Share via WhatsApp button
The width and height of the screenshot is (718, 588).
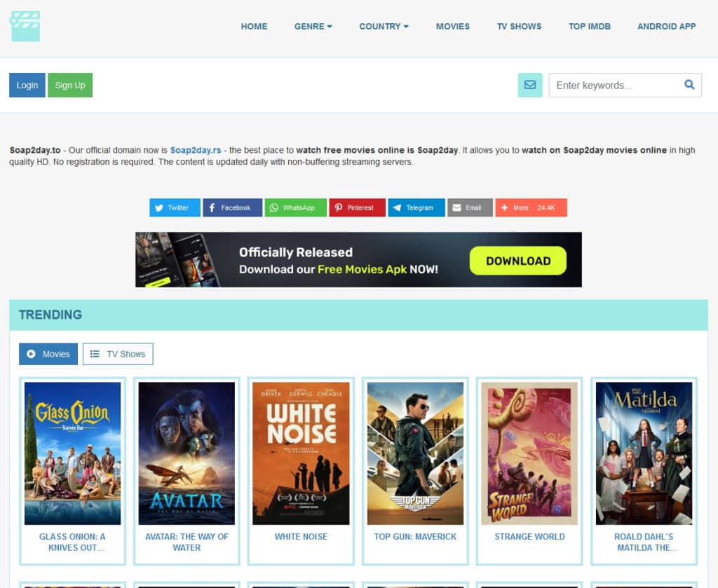pos(296,207)
